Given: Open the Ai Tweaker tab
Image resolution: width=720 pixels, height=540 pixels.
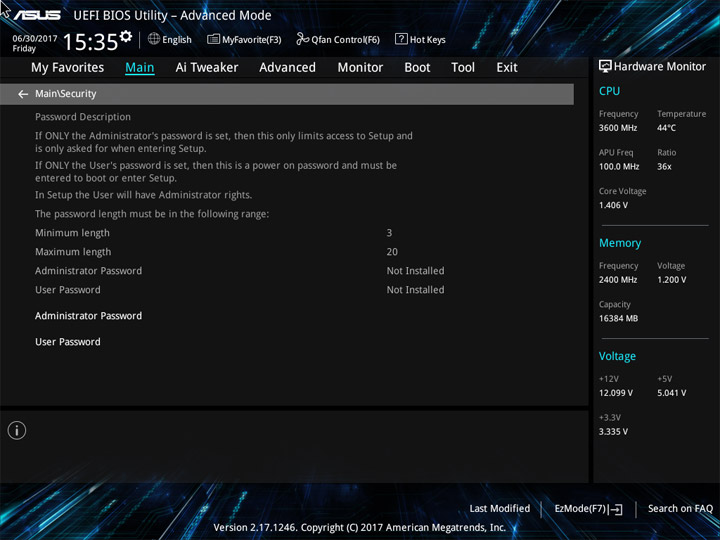Looking at the screenshot, I should pos(207,68).
